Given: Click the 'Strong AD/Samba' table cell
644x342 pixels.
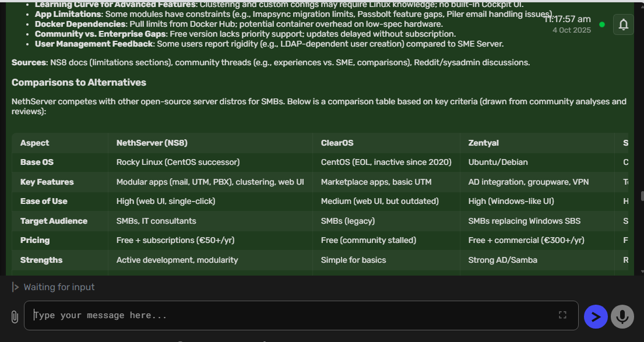Looking at the screenshot, I should click(503, 260).
